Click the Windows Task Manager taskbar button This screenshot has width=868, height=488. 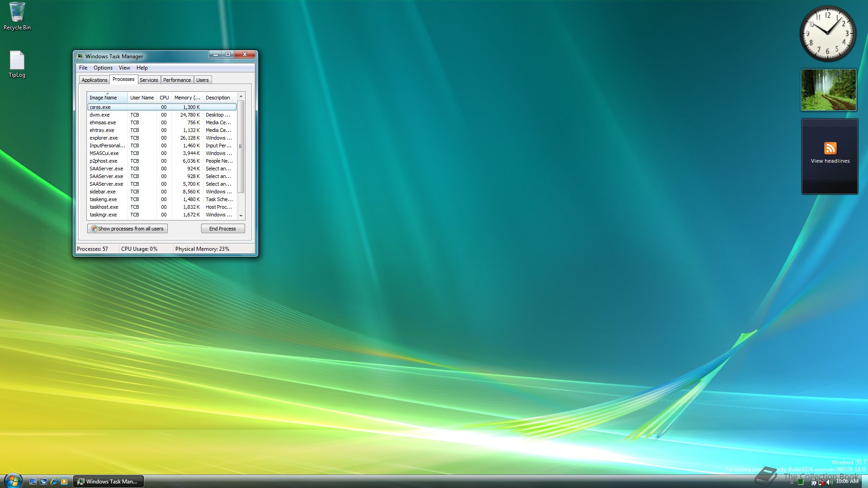pos(108,482)
